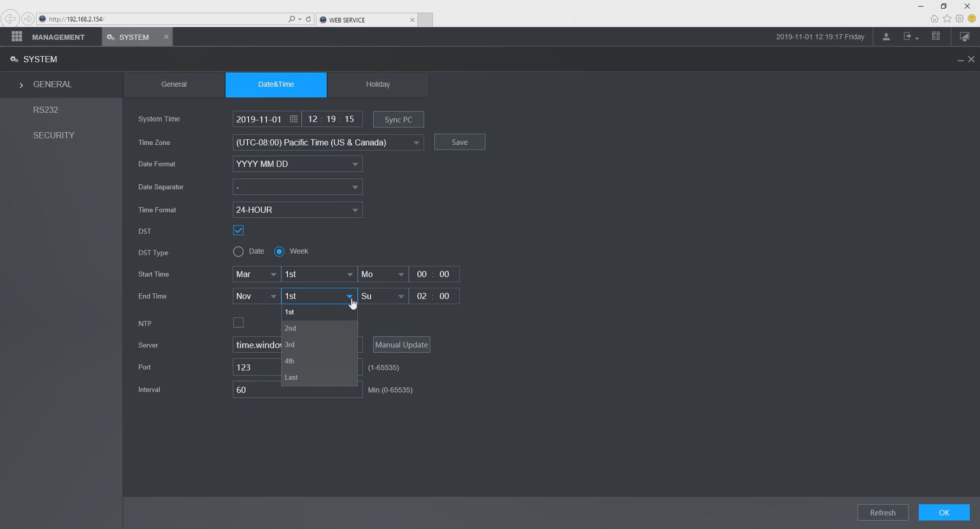The height and width of the screenshot is (529, 980).
Task: Click the End Time hour value 02
Action: click(422, 296)
